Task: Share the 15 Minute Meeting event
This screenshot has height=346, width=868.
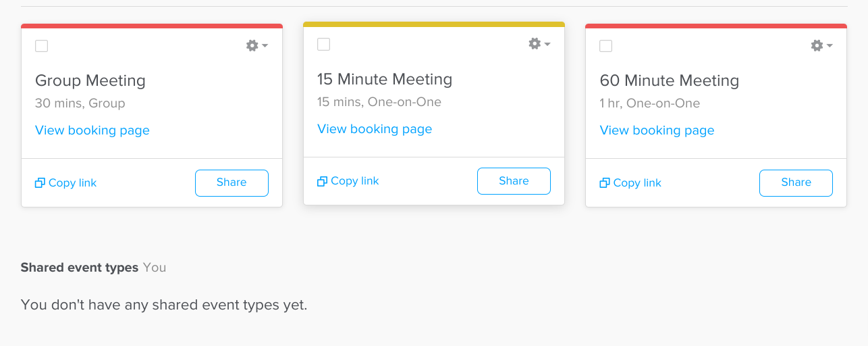Action: click(514, 181)
